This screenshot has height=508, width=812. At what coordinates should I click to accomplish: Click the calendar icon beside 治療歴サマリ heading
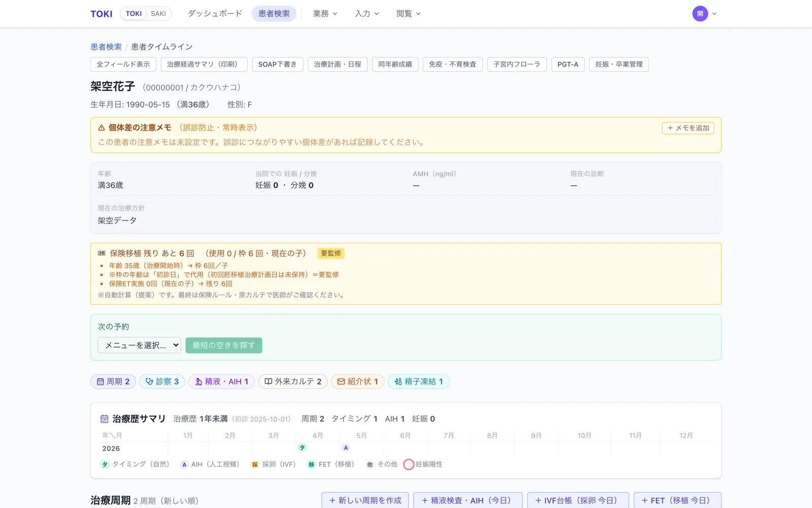click(x=104, y=419)
